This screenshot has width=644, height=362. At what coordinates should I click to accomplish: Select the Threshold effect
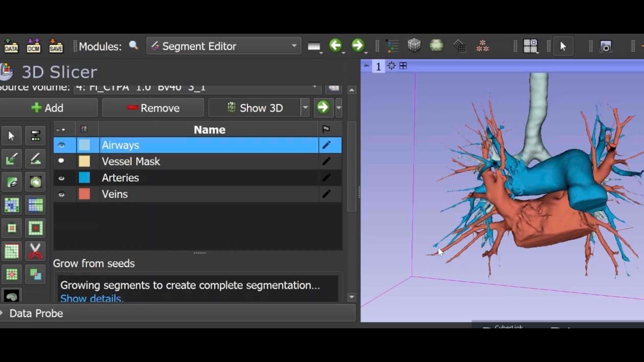pyautogui.click(x=35, y=136)
